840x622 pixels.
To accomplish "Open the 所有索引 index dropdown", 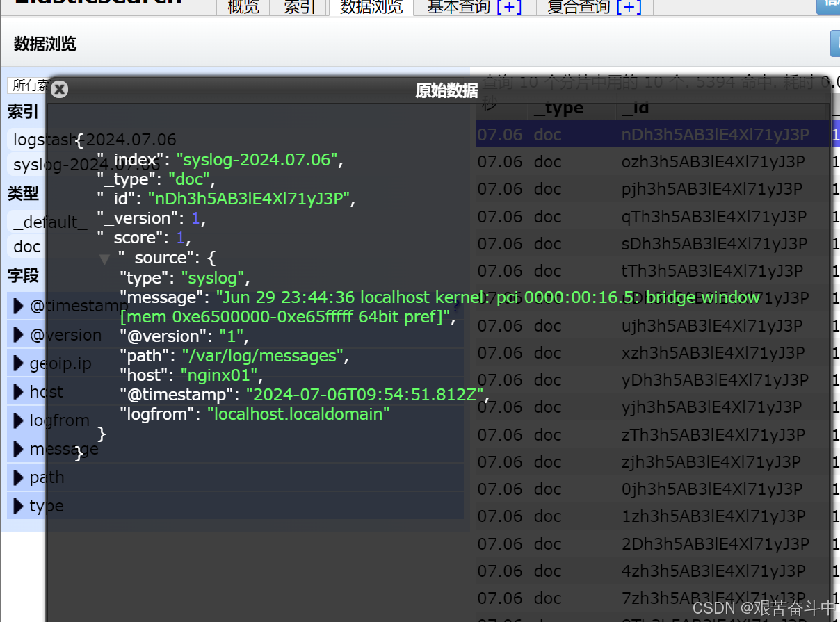I will [28, 85].
